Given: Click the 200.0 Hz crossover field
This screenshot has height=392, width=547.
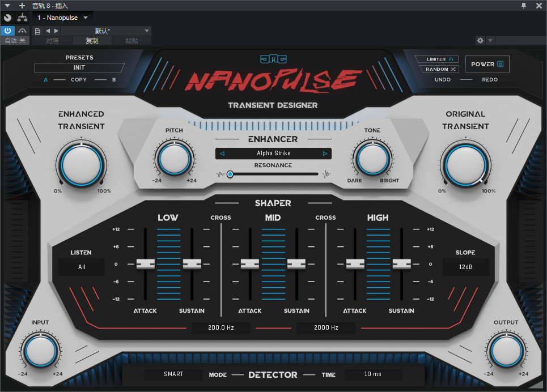Looking at the screenshot, I should click(x=221, y=328).
